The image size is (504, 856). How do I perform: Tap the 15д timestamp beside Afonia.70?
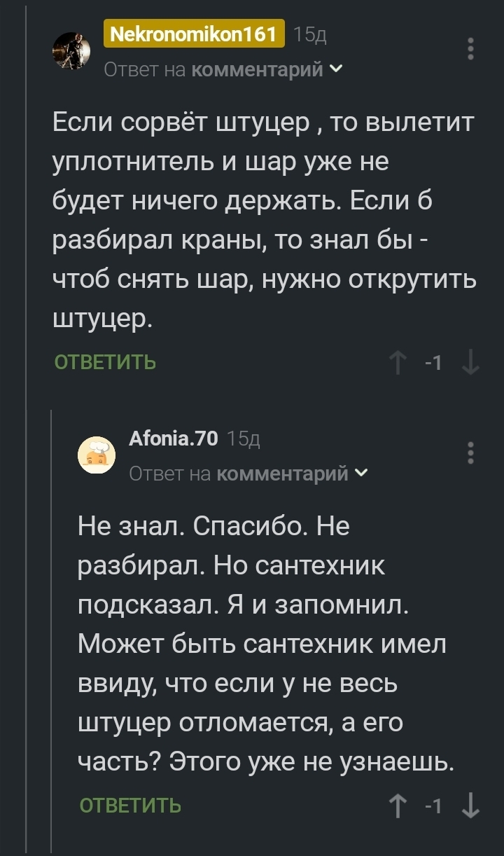coord(244,439)
